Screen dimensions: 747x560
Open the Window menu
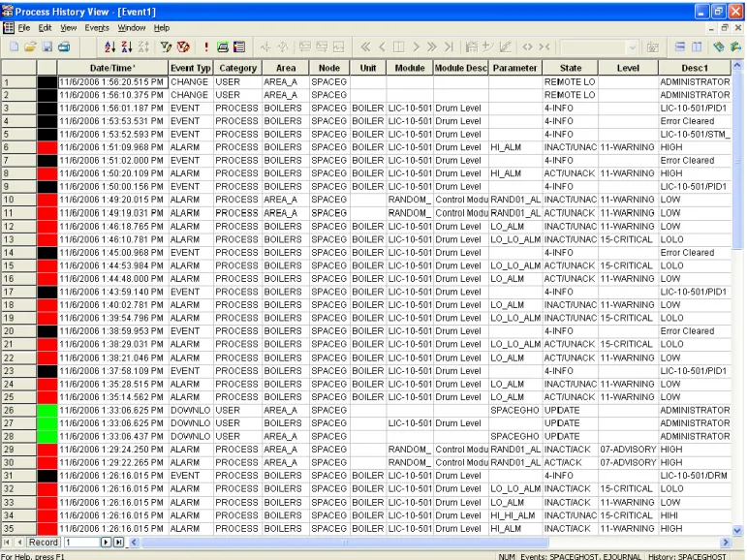click(x=132, y=28)
